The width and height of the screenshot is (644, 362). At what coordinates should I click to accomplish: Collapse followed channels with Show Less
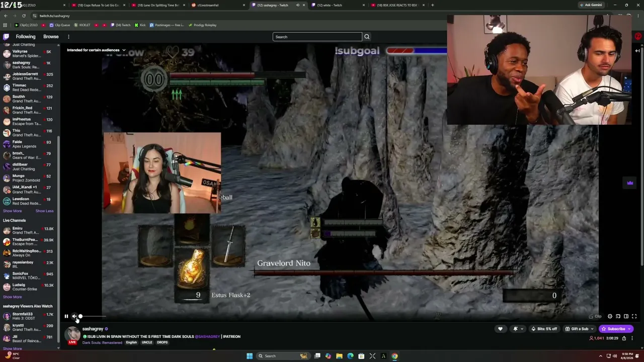click(44, 211)
